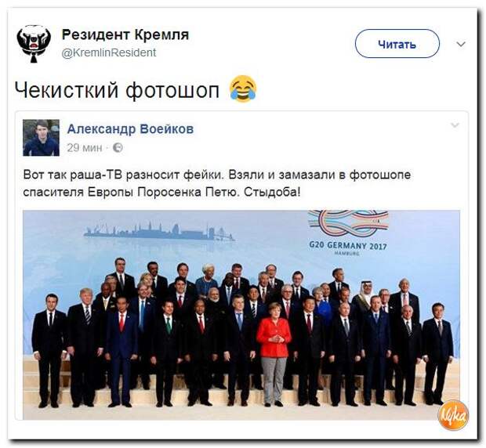Select the tweet text Чекисткий фотошоп

(x=117, y=90)
